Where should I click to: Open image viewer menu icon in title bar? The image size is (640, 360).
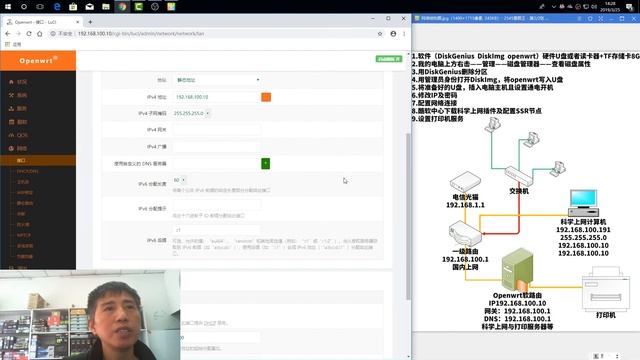(x=579, y=19)
